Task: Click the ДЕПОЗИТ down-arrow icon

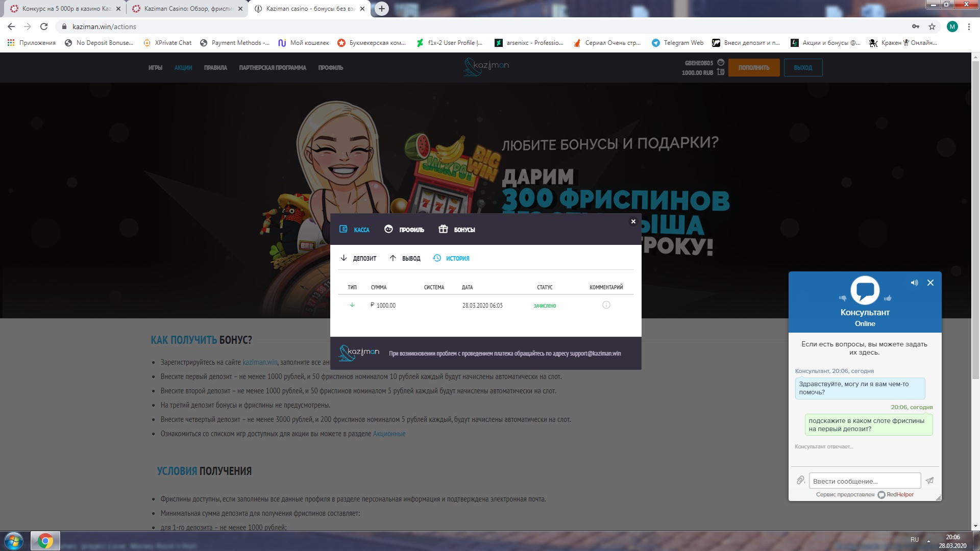Action: click(344, 258)
